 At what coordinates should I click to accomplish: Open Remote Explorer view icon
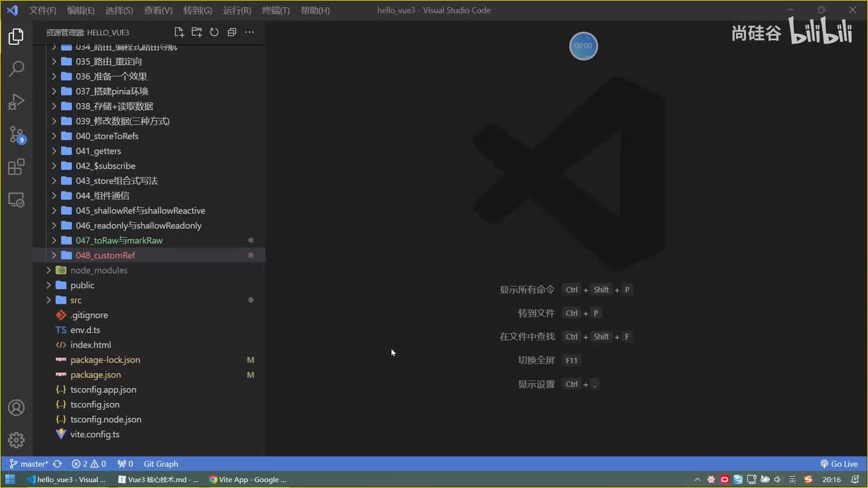pos(16,199)
